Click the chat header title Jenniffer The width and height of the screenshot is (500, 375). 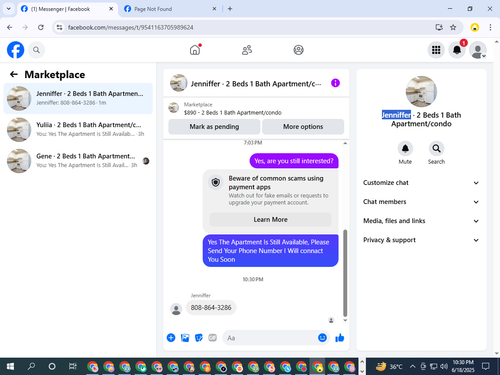pos(256,84)
